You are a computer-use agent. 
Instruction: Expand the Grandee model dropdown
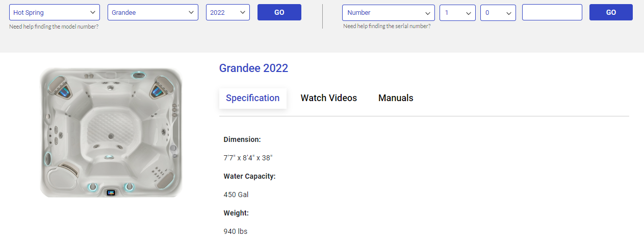[x=153, y=12]
